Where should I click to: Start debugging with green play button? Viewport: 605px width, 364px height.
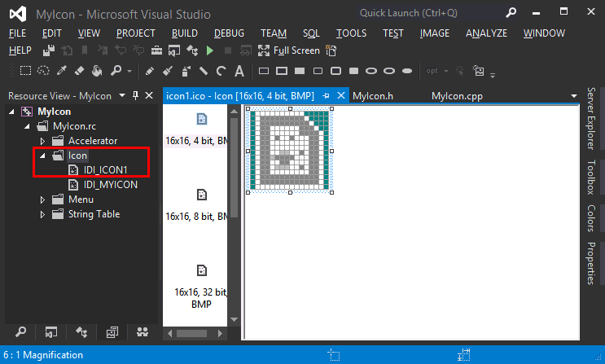210,50
